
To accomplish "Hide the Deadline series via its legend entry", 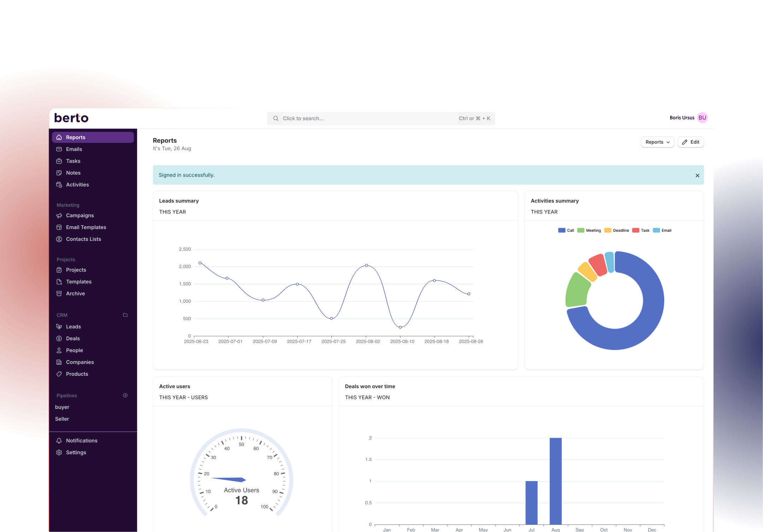I will (x=617, y=230).
